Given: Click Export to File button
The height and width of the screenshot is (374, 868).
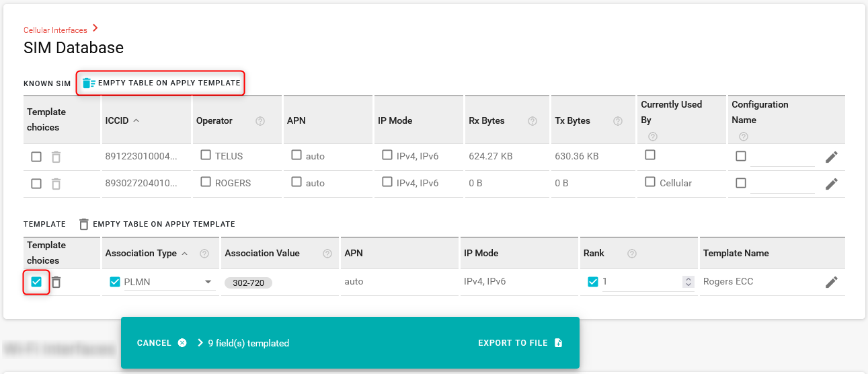Looking at the screenshot, I should point(520,343).
